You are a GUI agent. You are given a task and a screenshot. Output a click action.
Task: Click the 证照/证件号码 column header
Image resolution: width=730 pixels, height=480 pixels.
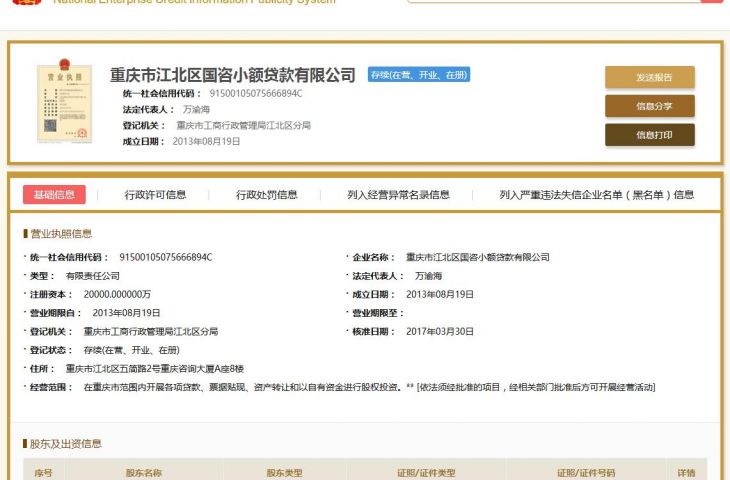[x=586, y=473]
